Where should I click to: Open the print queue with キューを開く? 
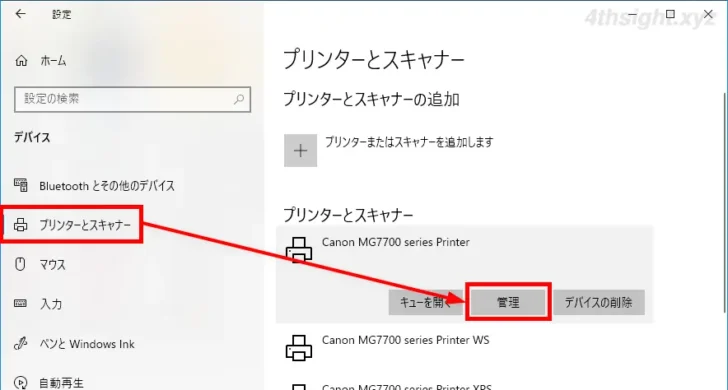point(425,303)
